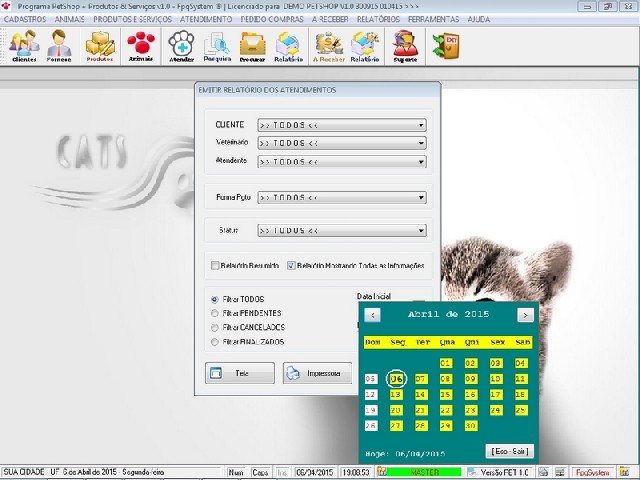Open the Fornece suppliers icon
The height and width of the screenshot is (480, 640).
coord(59,46)
